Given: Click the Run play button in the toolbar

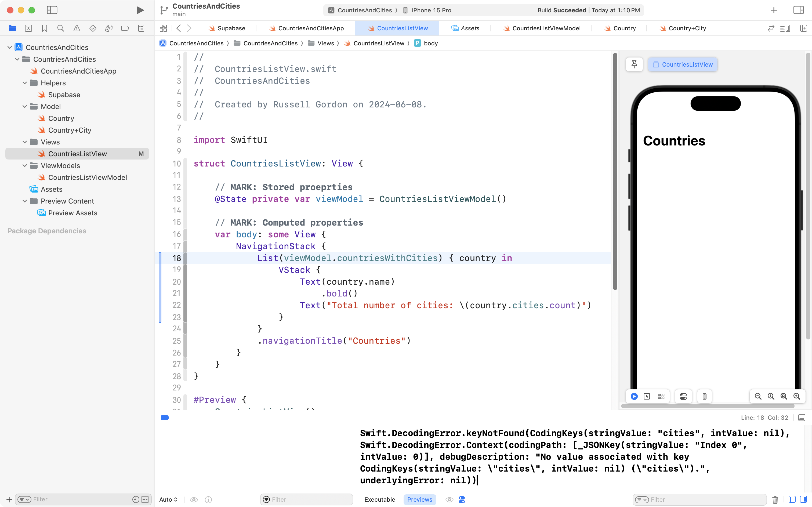Looking at the screenshot, I should pos(140,10).
